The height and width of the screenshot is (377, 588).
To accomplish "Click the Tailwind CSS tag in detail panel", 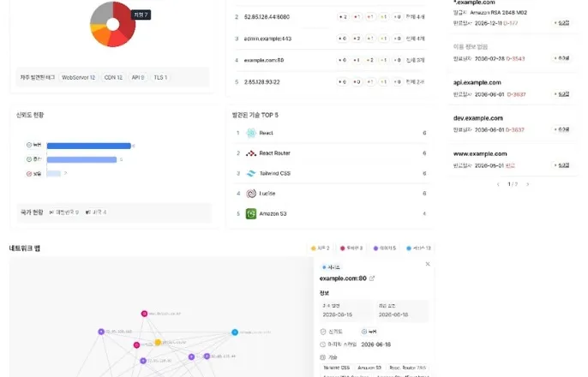I will click(336, 368).
